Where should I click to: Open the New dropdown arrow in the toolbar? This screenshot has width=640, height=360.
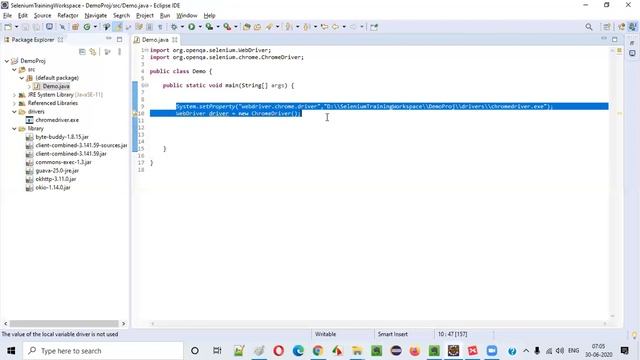point(16,27)
